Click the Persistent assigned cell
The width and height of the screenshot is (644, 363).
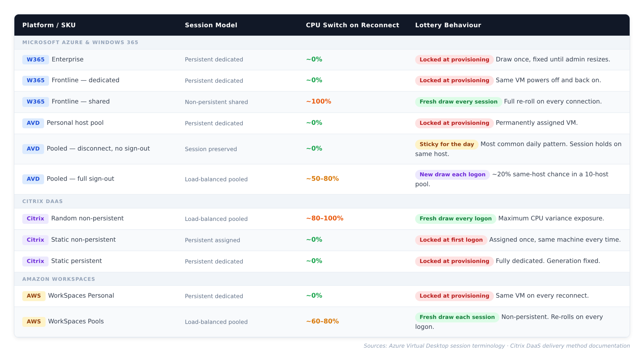pyautogui.click(x=212, y=240)
